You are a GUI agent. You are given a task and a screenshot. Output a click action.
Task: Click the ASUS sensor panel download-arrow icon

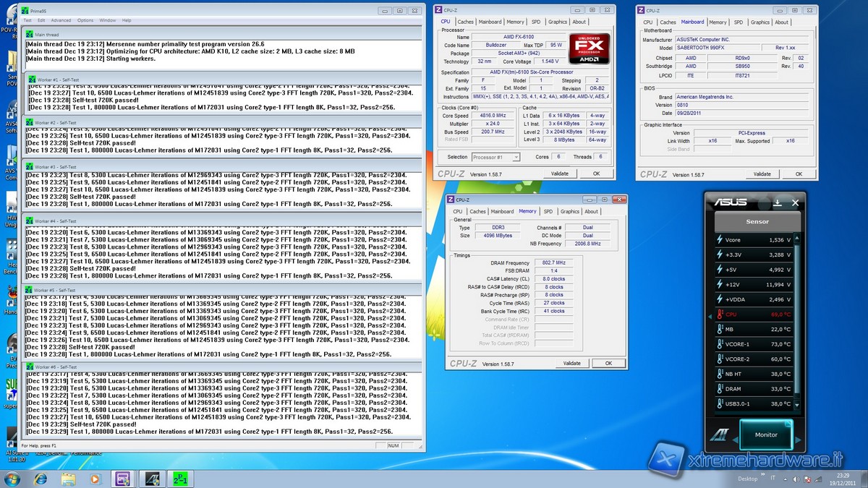(x=777, y=203)
